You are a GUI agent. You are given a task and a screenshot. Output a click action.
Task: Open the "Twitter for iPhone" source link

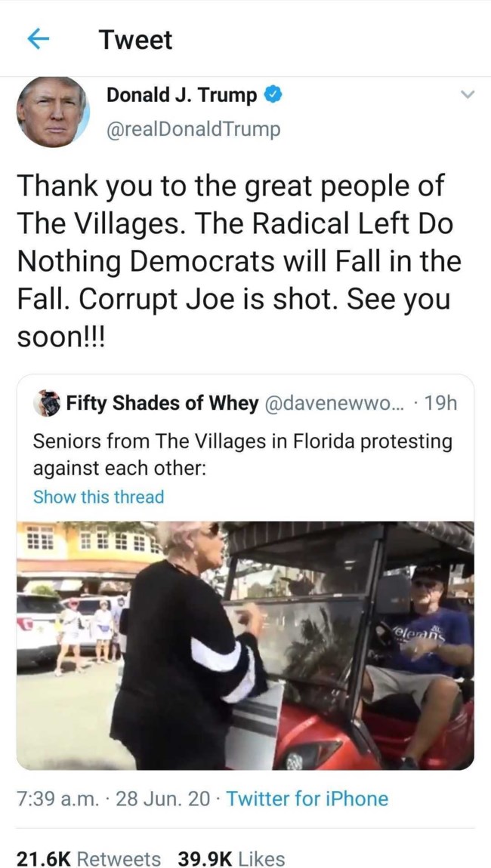[307, 799]
